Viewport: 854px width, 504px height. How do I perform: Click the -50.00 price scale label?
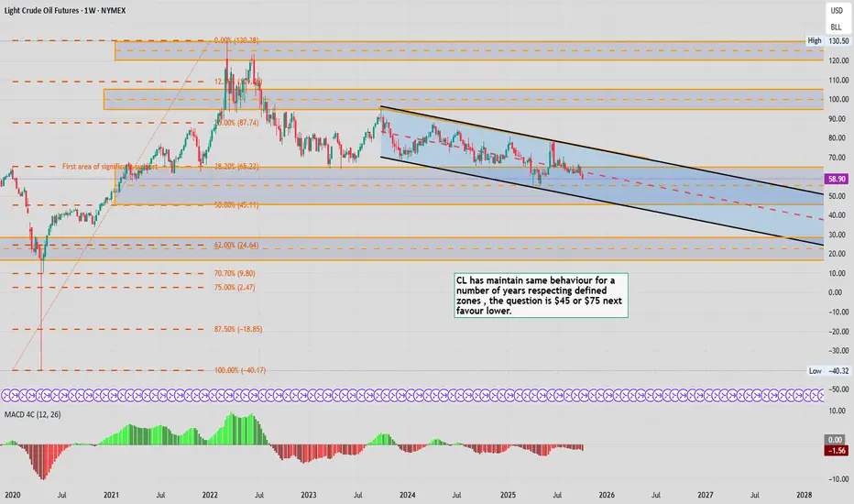tap(838, 389)
